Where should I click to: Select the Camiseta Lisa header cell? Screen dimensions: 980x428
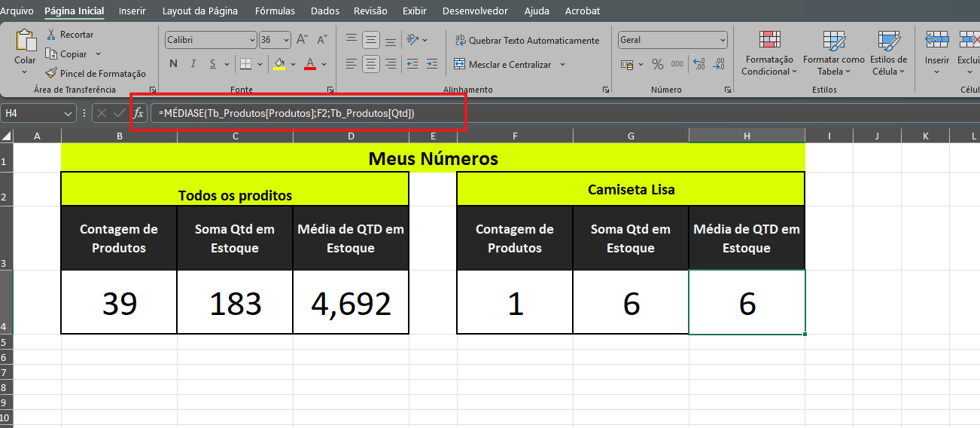631,189
